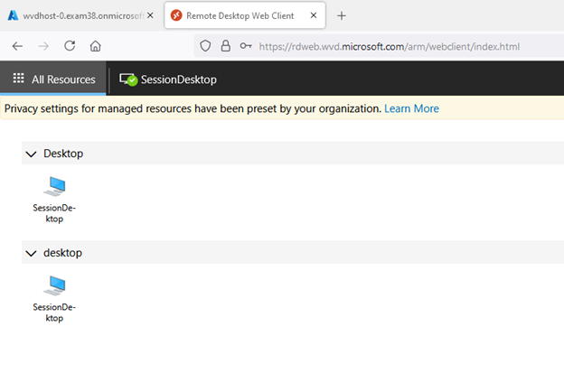Click the browser forward arrow
This screenshot has width=564, height=392.
pyautogui.click(x=43, y=46)
